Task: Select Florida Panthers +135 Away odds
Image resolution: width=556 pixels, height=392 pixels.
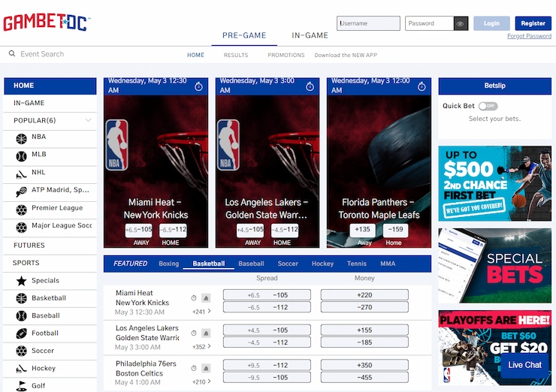Action: tap(362, 230)
